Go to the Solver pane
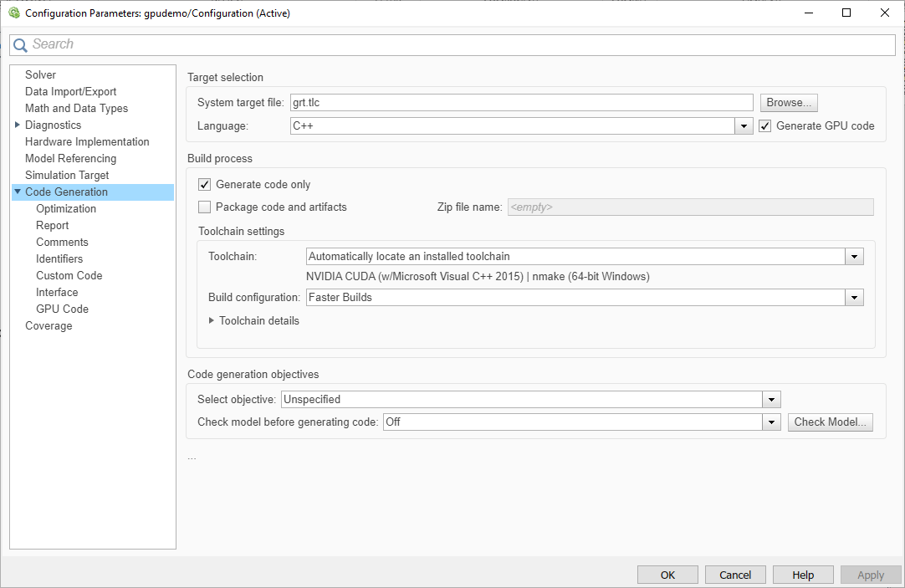The width and height of the screenshot is (905, 588). coord(40,75)
